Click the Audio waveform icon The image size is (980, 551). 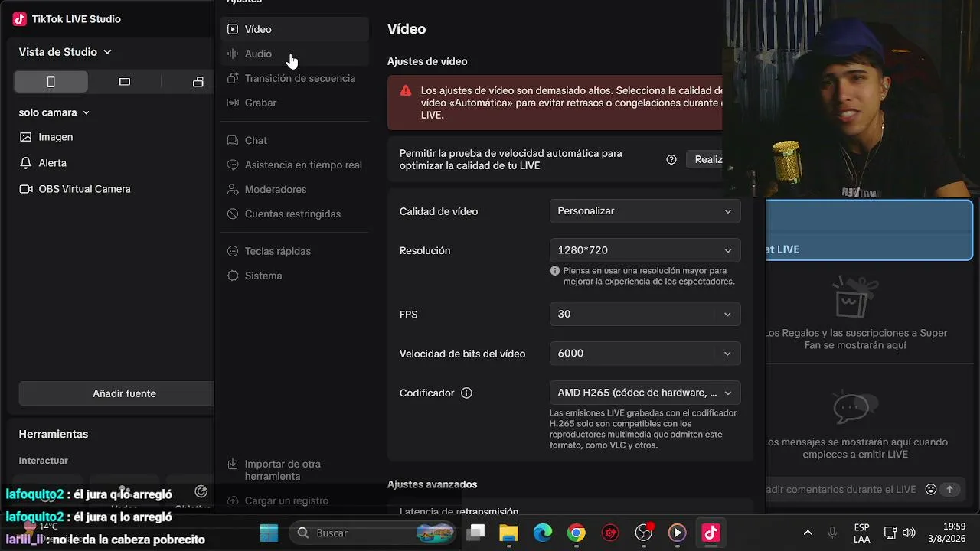coord(233,54)
